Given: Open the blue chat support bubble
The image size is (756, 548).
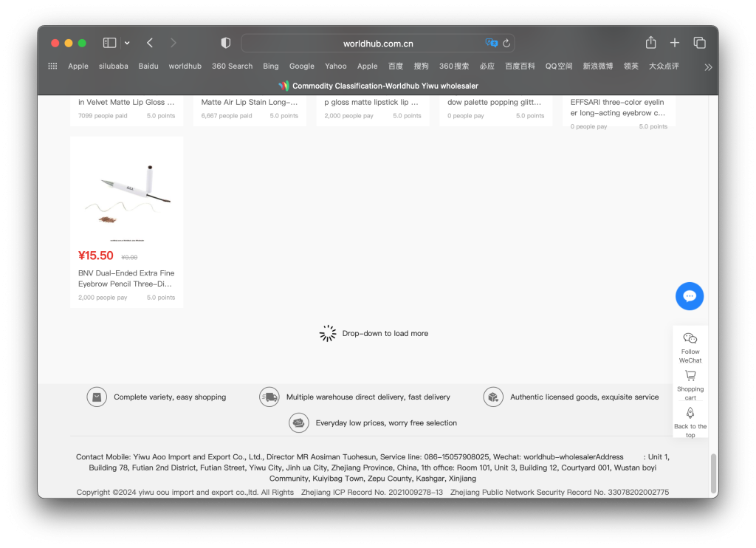Looking at the screenshot, I should point(690,296).
